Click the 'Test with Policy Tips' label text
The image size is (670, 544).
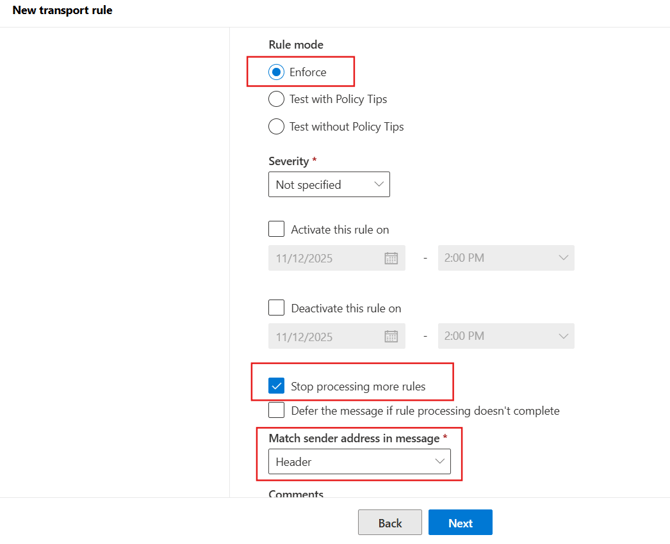(x=338, y=99)
